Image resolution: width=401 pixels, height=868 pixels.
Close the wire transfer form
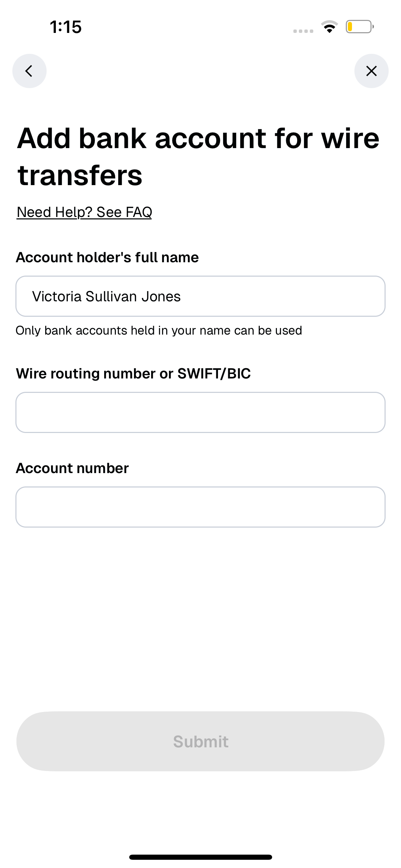click(x=372, y=71)
